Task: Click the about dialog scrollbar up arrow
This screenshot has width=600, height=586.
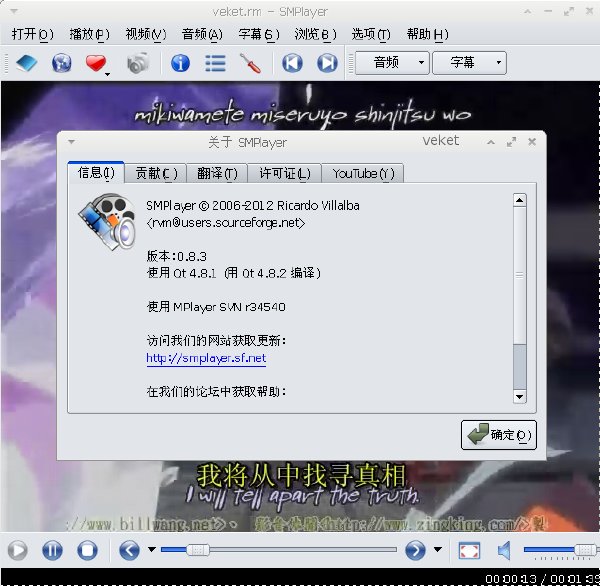Action: [x=519, y=200]
